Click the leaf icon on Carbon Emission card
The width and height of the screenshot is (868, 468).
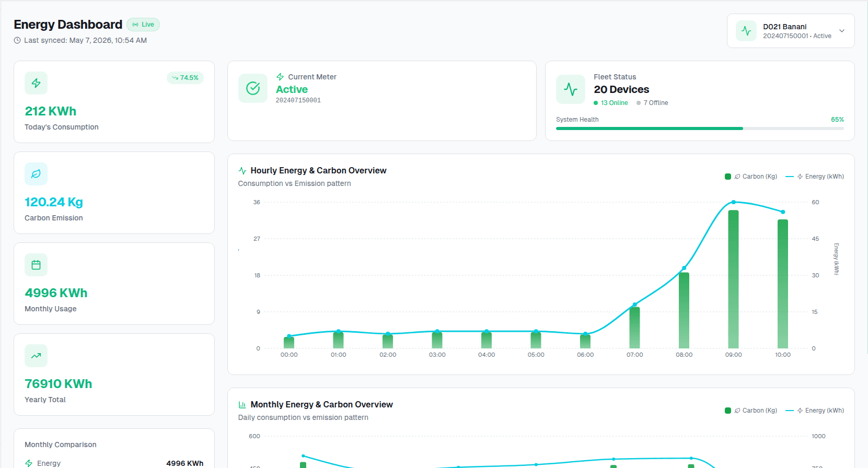point(36,174)
